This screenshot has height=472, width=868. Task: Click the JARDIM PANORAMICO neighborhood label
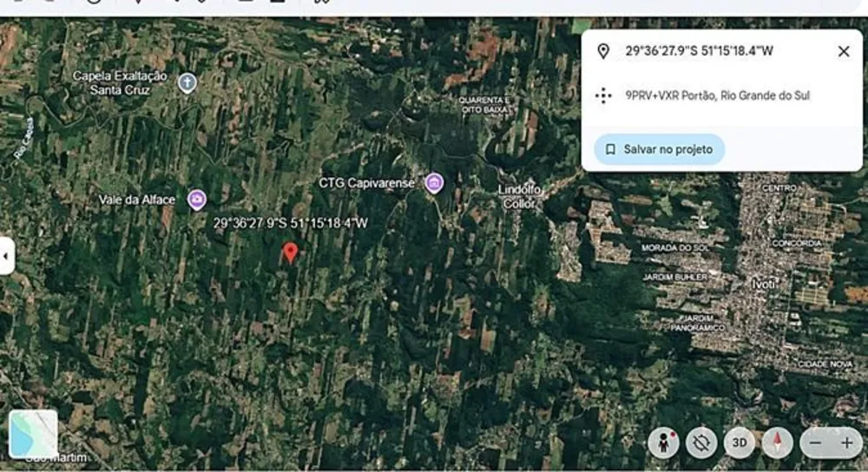[x=697, y=323]
